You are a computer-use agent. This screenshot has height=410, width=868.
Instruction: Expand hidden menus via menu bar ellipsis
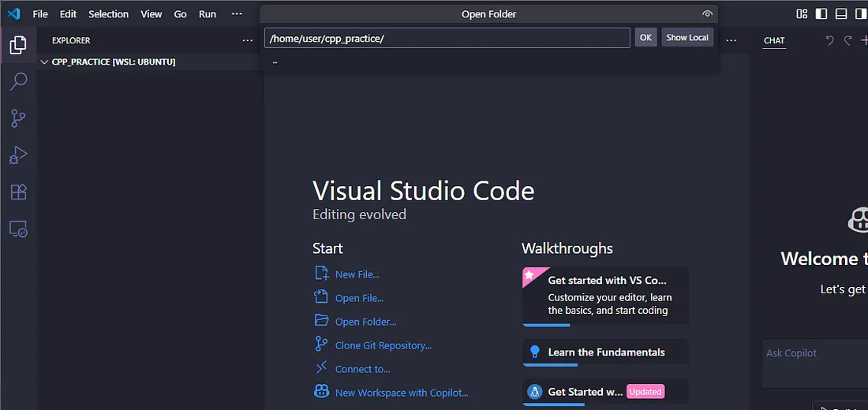pos(237,14)
